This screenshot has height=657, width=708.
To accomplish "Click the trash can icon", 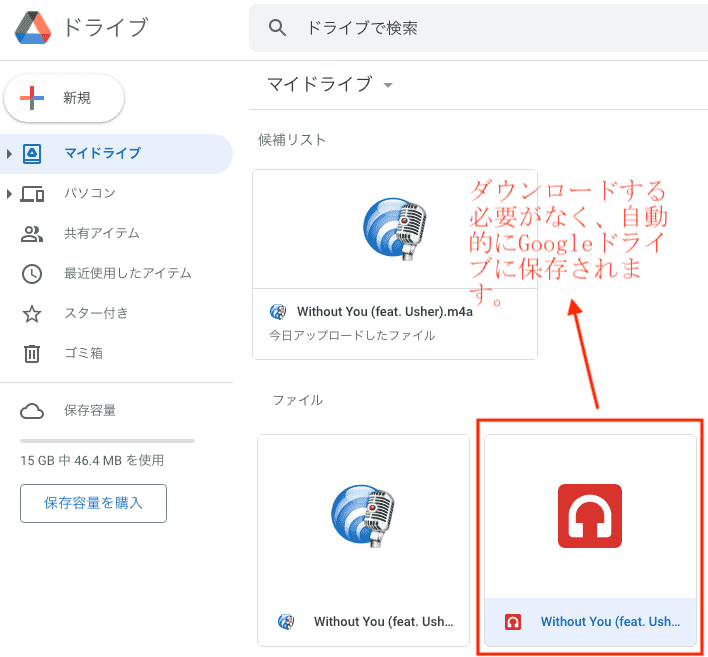I will 32,353.
